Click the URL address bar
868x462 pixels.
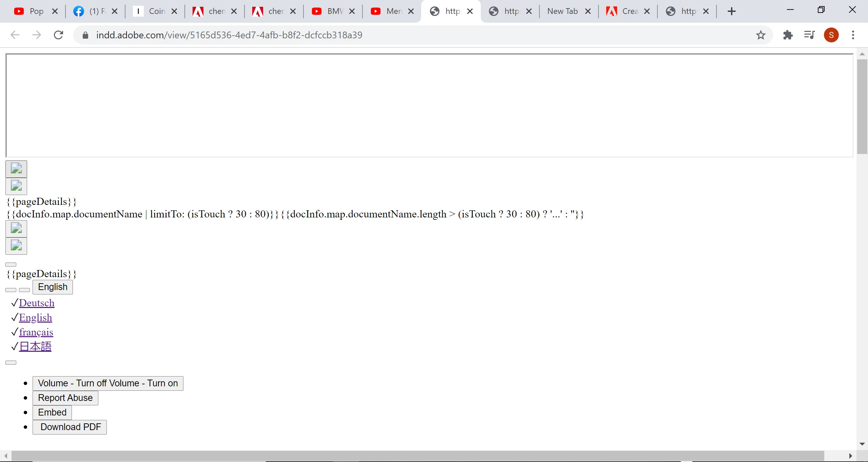(407, 35)
